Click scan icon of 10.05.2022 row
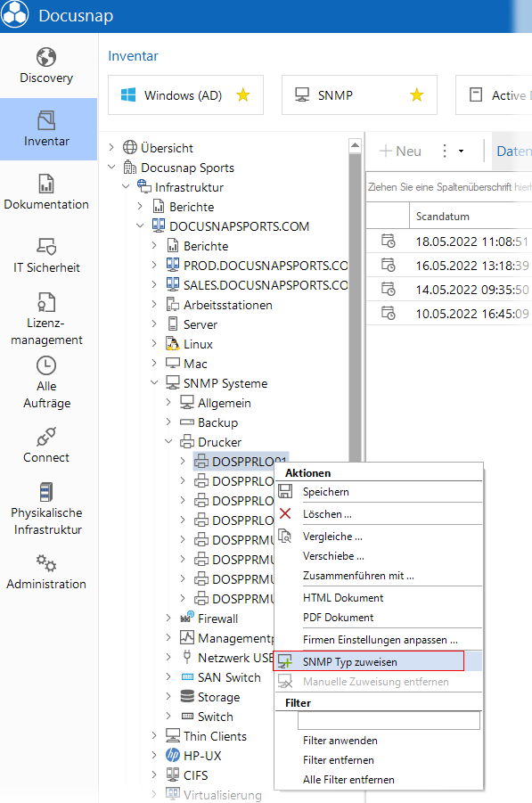The width and height of the screenshot is (532, 803). (x=389, y=313)
